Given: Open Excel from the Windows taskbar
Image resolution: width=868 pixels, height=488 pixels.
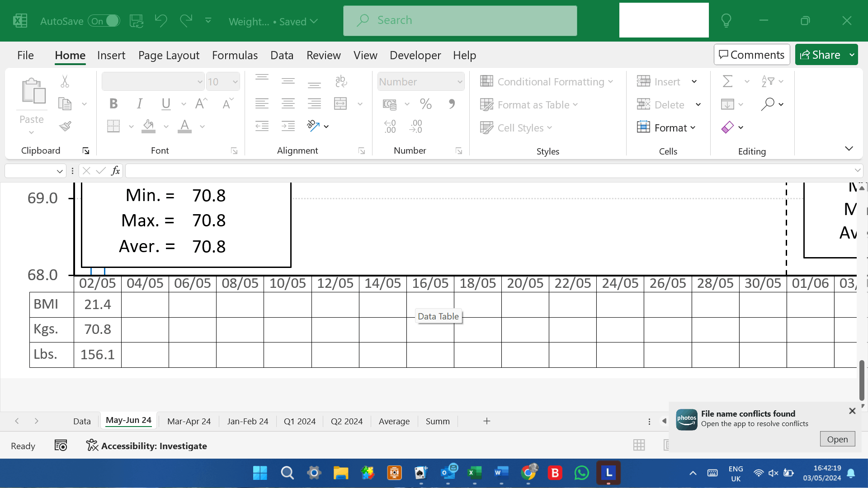Looking at the screenshot, I should tap(474, 473).
